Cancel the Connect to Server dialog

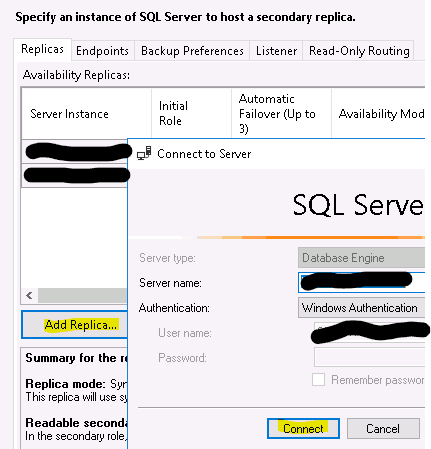tap(383, 428)
